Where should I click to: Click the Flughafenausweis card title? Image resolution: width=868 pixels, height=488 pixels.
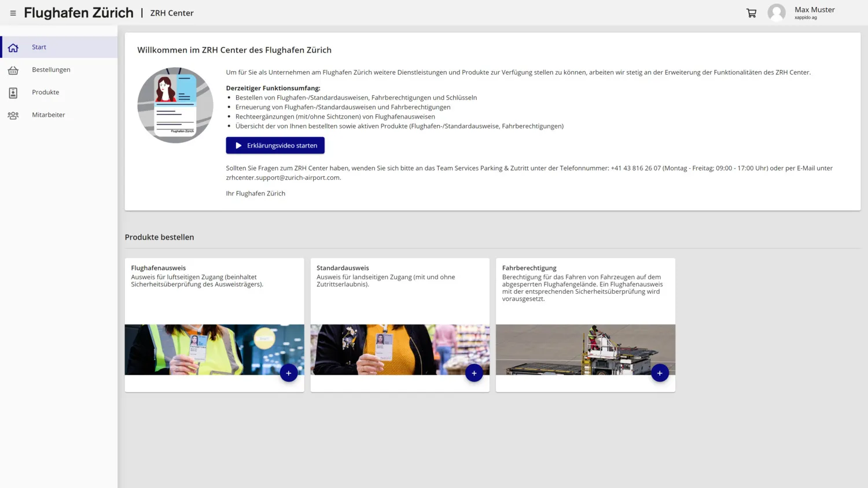click(159, 268)
